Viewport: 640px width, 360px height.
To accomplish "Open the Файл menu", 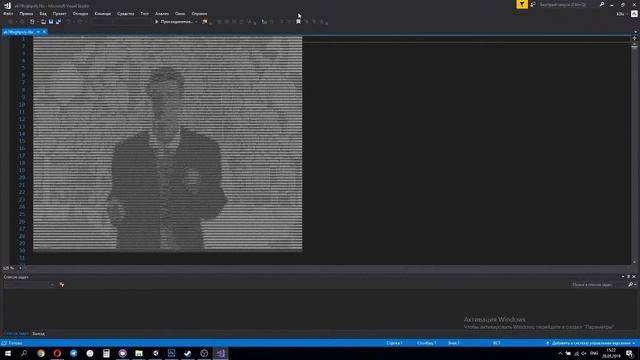I will click(x=8, y=13).
